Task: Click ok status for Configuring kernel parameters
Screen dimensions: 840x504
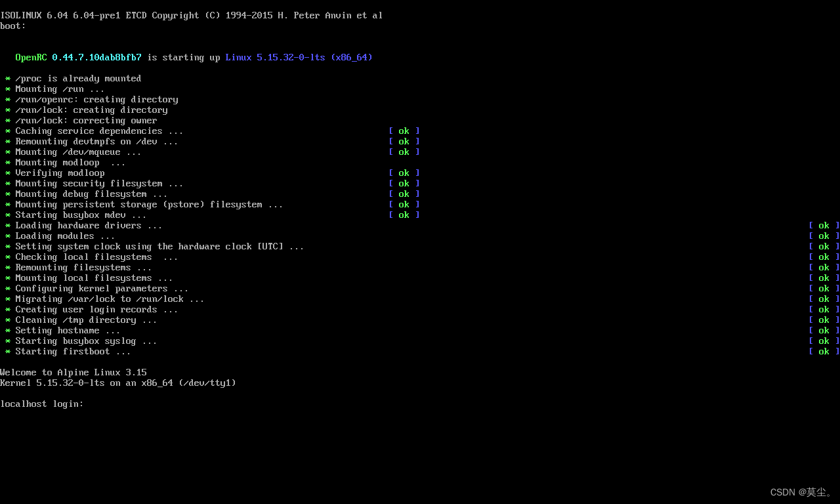Action: pos(824,288)
